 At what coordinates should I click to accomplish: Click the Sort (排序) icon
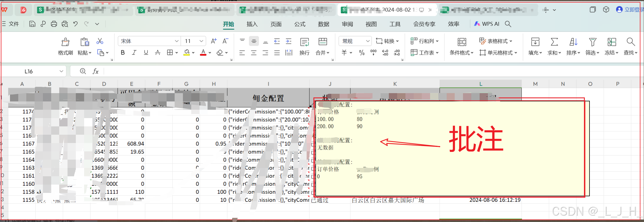(573, 42)
